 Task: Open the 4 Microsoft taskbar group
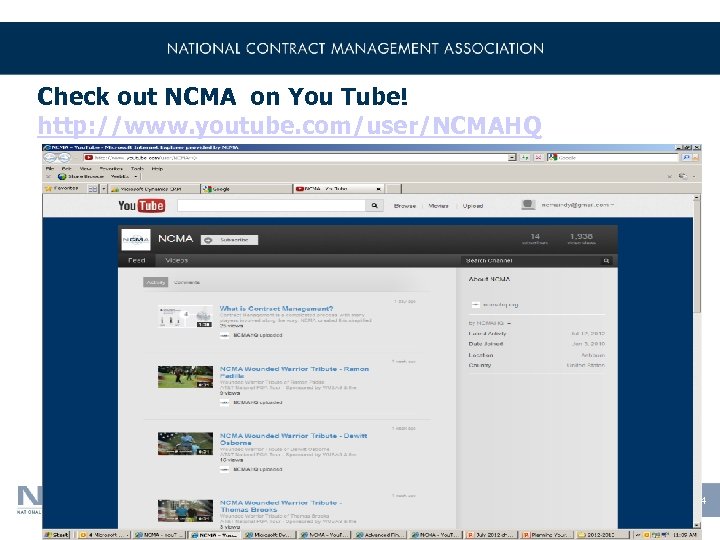(102, 534)
